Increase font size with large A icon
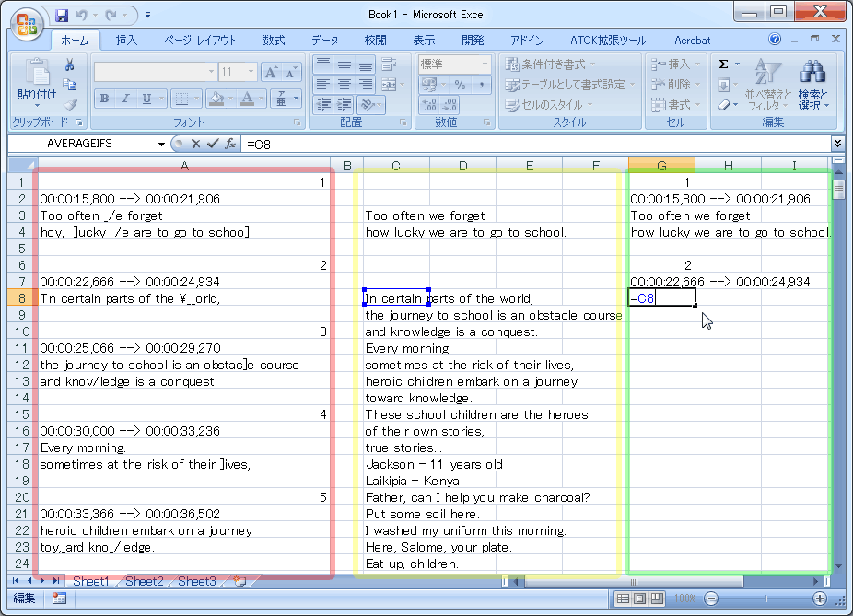The height and width of the screenshot is (616, 853). coord(271,72)
